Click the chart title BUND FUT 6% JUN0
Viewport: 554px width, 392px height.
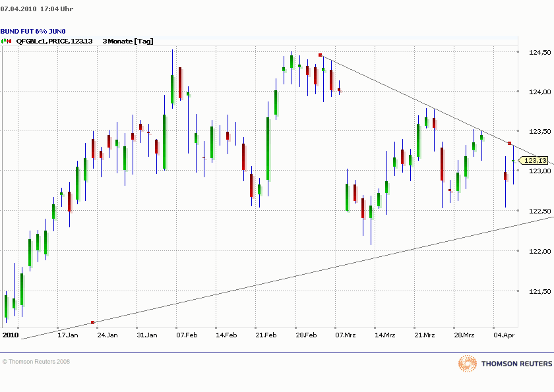click(33, 32)
